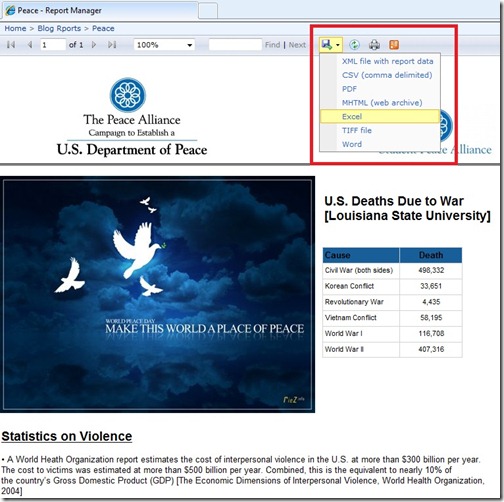Image resolution: width=504 pixels, height=502 pixels.
Task: Choose Excel export option
Action: (380, 117)
